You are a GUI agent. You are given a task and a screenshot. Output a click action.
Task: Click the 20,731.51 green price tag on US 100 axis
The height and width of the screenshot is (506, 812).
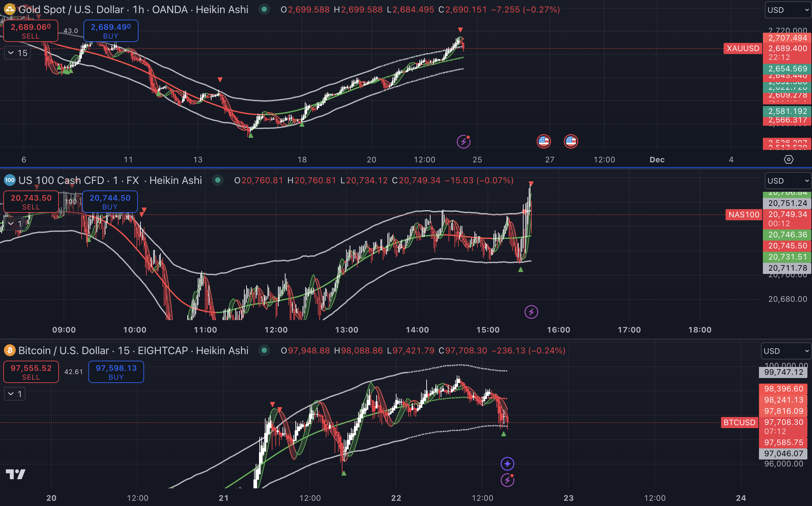point(787,257)
